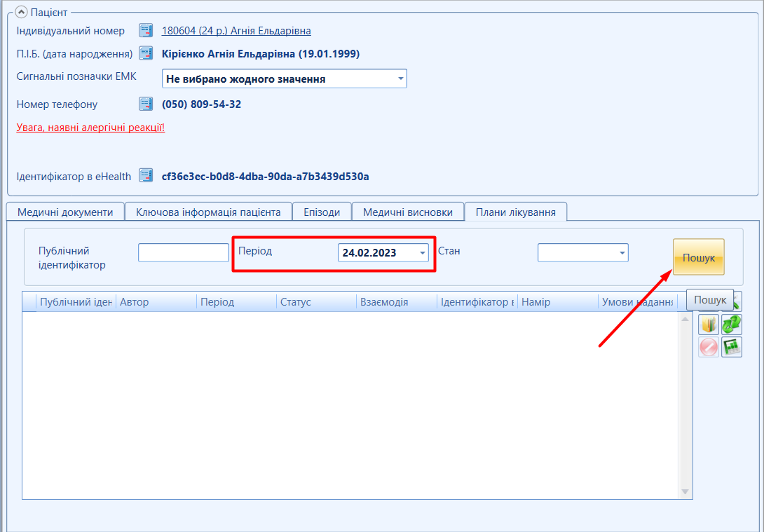764x532 pixels.
Task: Click phone number (050) 809-54-32
Action: 201,104
